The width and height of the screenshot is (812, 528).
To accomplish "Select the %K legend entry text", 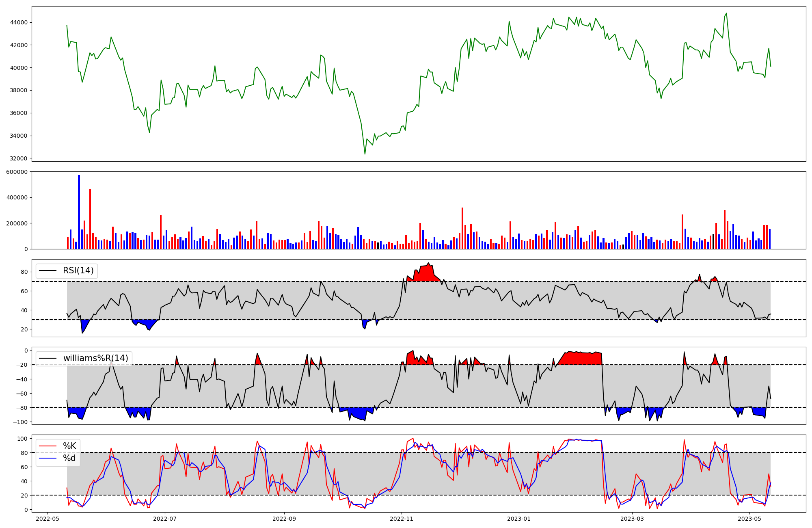I will 69,446.
